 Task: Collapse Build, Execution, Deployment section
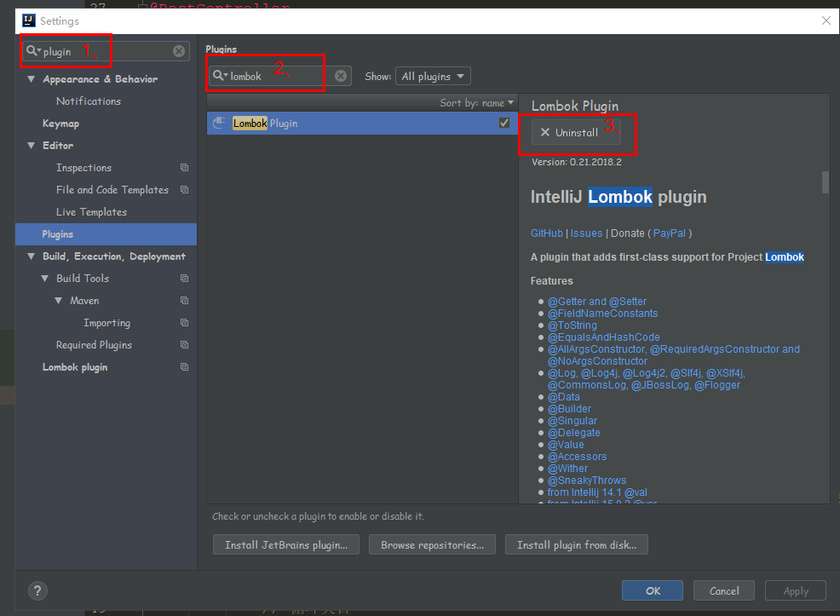coord(31,256)
